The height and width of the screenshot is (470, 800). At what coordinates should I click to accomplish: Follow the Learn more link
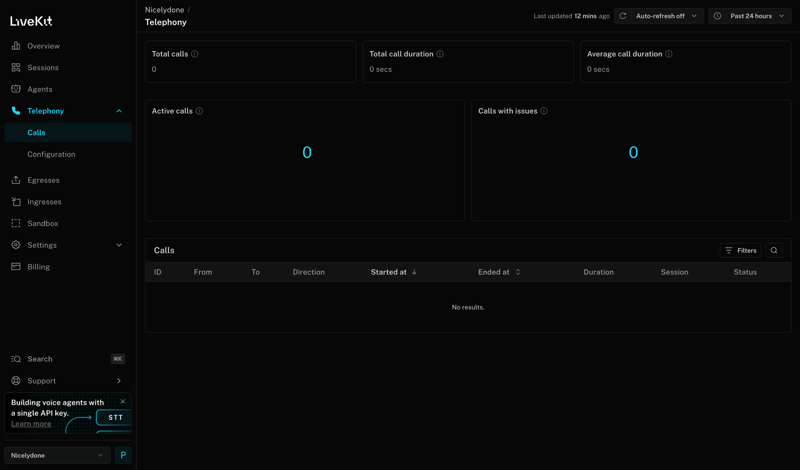31,424
